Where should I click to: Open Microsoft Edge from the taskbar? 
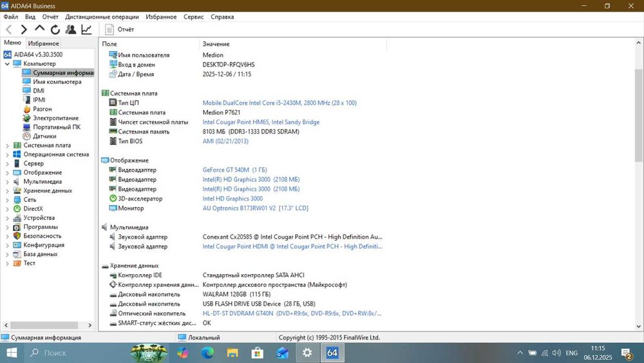(207, 353)
